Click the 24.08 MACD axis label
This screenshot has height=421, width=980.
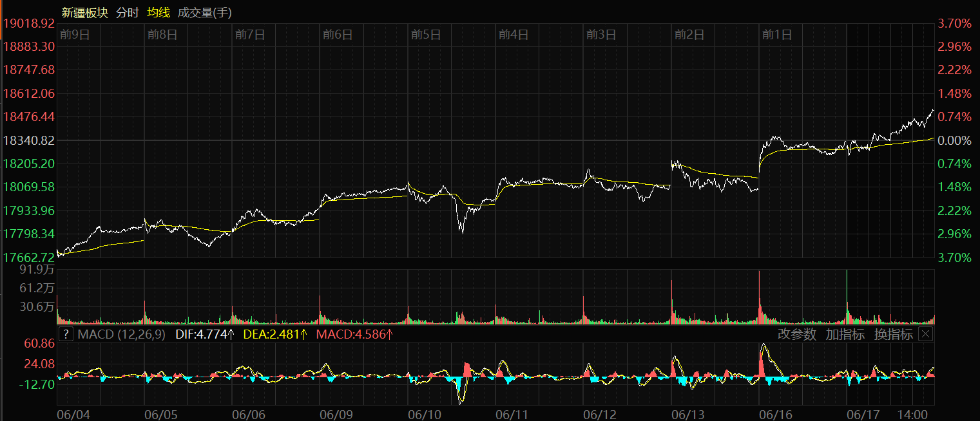click(x=40, y=364)
